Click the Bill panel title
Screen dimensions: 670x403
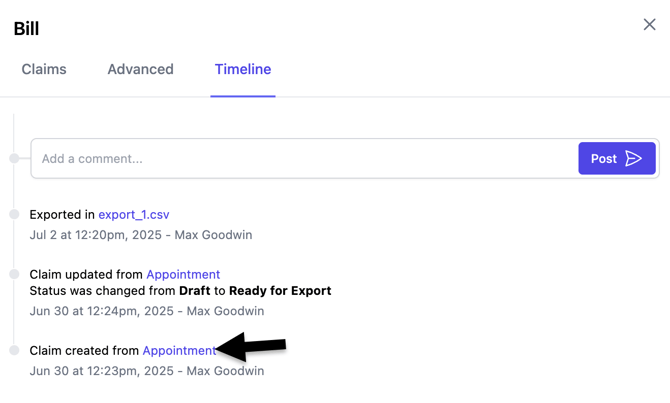point(26,28)
